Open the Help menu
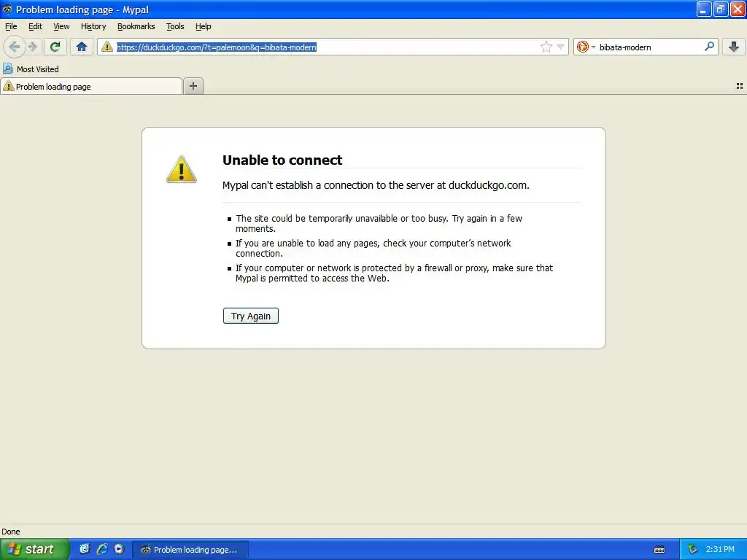Viewport: 747px width, 560px height. click(204, 26)
